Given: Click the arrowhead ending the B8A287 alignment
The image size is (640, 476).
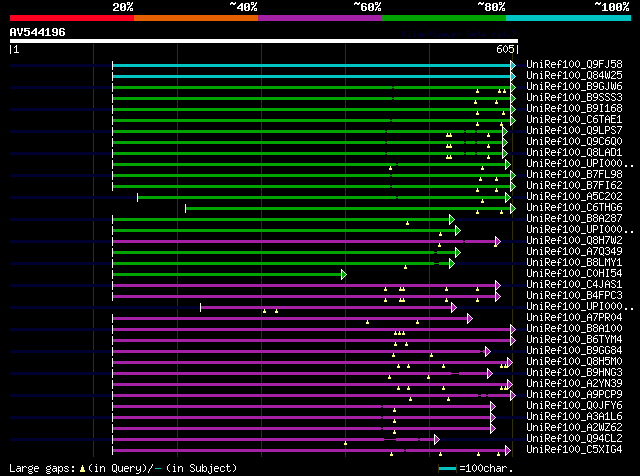Looking at the screenshot, I should coord(452,220).
